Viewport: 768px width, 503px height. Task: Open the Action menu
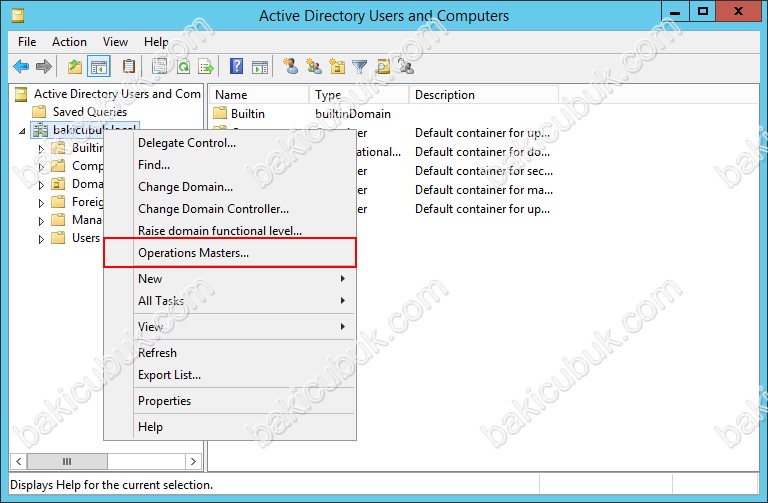70,42
